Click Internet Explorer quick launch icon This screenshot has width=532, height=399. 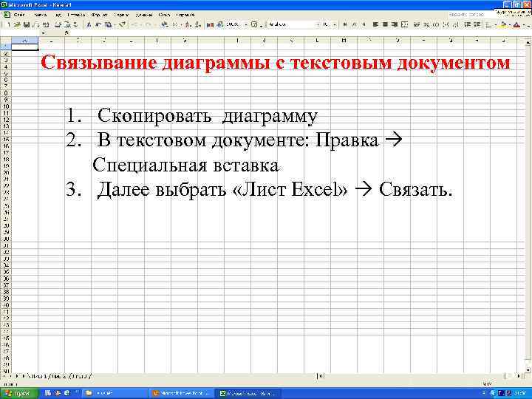click(66, 393)
